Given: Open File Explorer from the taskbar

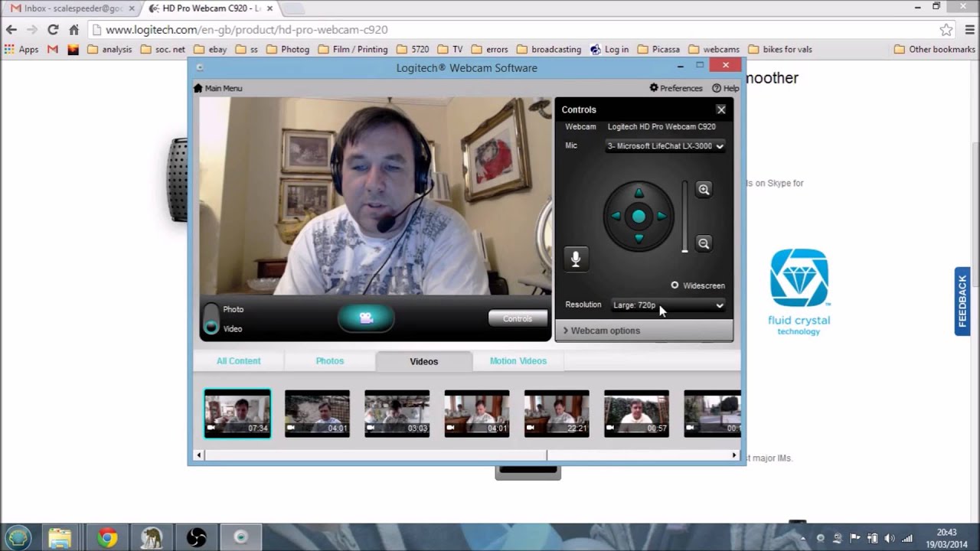Looking at the screenshot, I should coord(60,537).
